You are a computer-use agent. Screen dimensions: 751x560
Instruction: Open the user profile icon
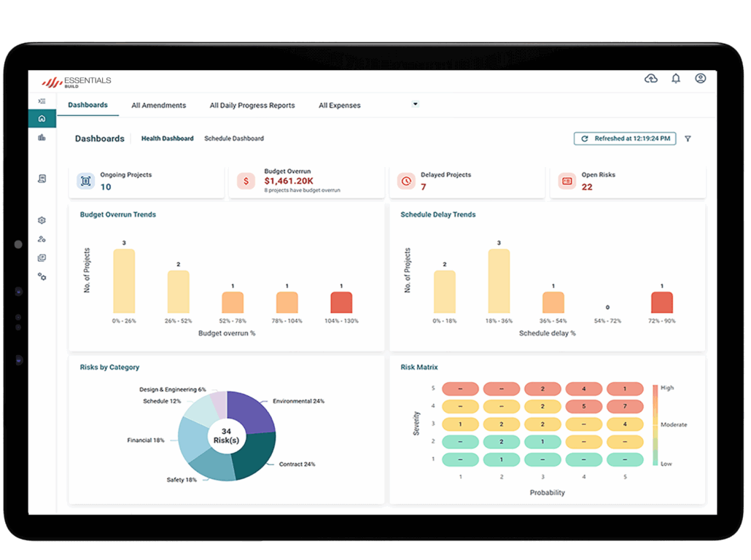(700, 79)
